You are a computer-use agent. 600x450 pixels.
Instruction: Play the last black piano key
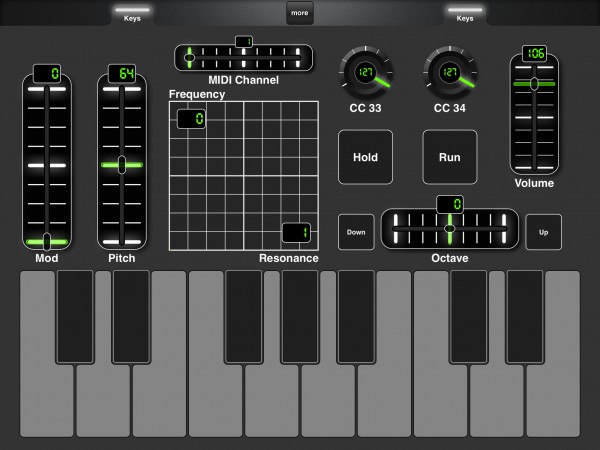(x=525, y=317)
